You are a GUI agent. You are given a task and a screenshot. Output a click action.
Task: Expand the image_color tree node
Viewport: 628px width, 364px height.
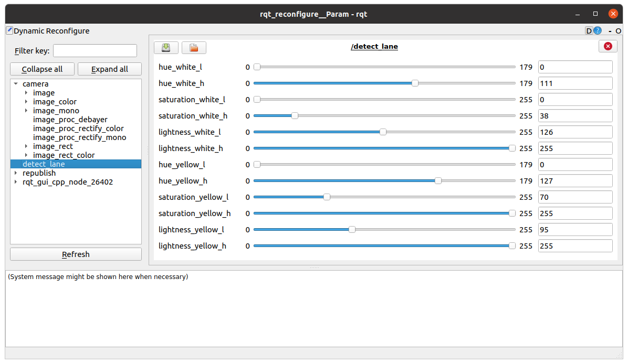tap(26, 102)
